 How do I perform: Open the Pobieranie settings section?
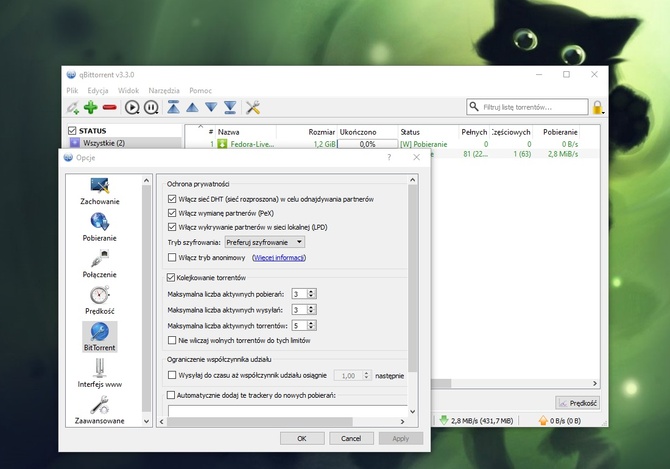[x=100, y=227]
